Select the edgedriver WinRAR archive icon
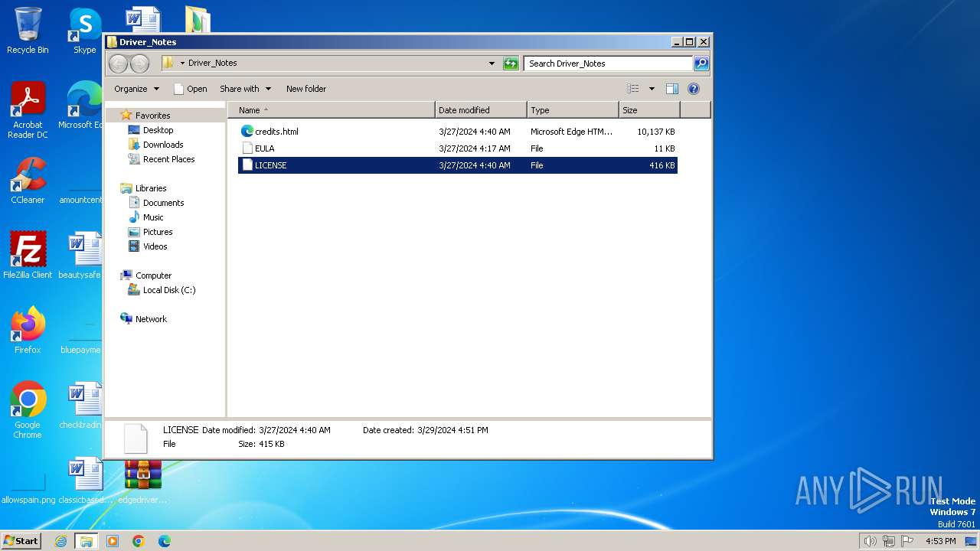The image size is (980, 551). [x=143, y=480]
